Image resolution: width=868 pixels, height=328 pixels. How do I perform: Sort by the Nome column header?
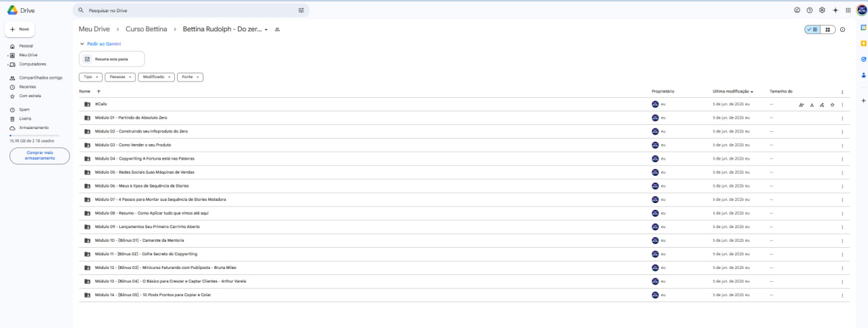coord(85,91)
